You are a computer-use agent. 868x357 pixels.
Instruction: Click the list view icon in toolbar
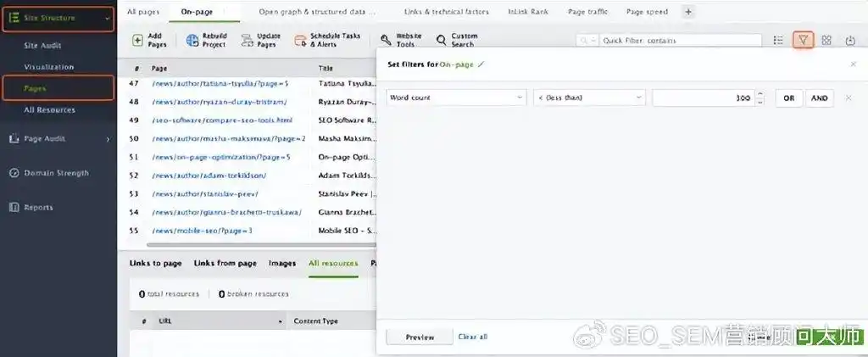coord(778,41)
